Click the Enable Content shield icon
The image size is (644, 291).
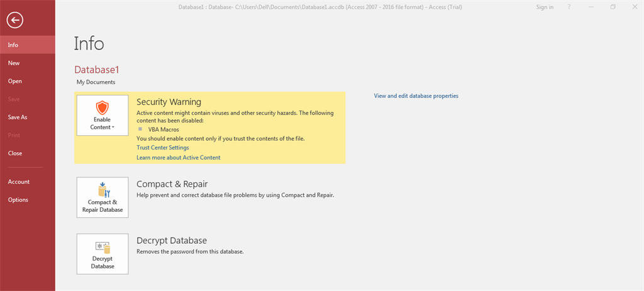[102, 107]
